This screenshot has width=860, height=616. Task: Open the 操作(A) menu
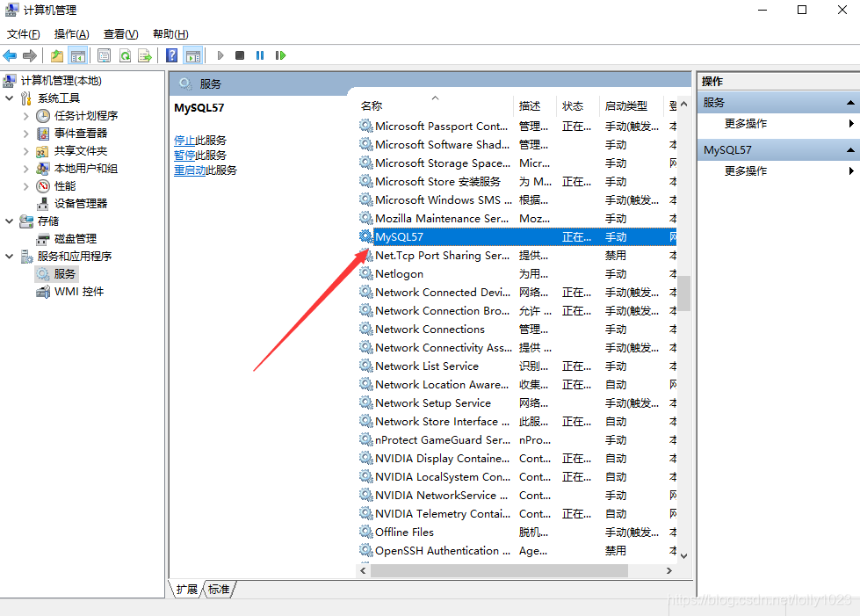[71, 34]
